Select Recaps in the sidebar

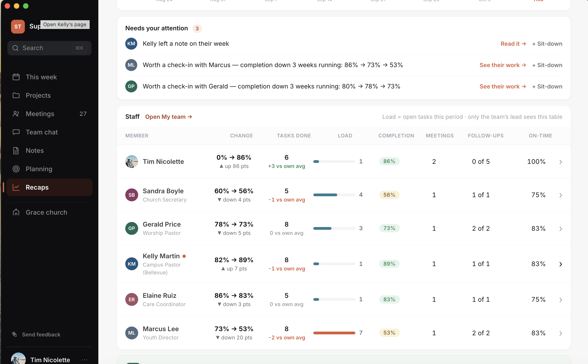(x=49, y=187)
